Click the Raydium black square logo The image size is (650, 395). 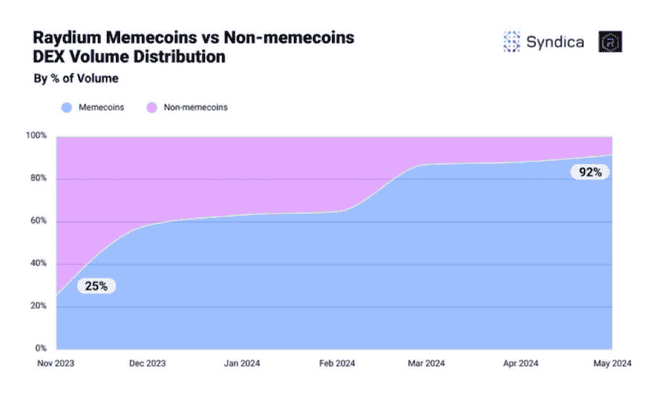click(610, 41)
